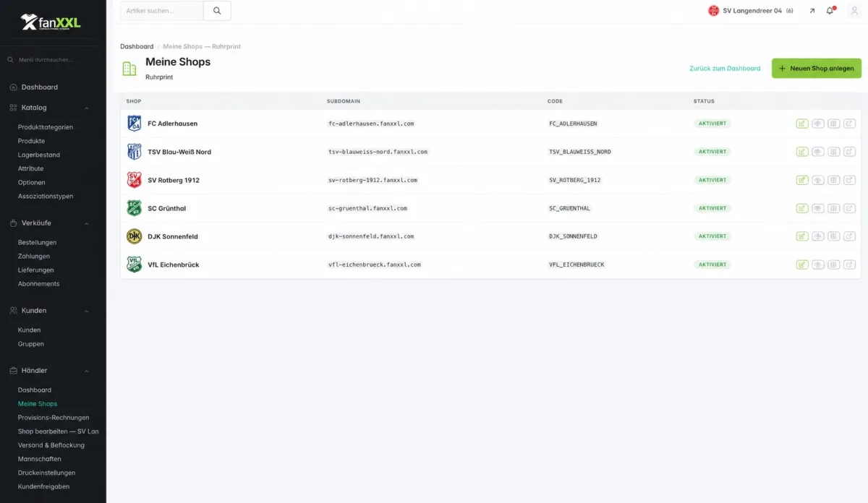Click the Dashboard breadcrumb link
Screen dimensions: 868x503
[137, 46]
